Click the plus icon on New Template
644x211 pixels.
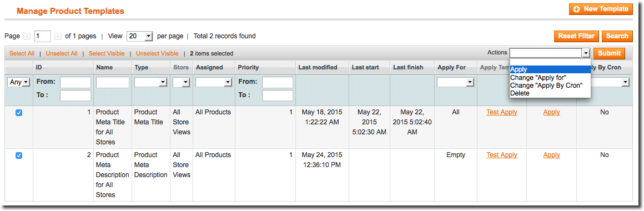click(x=577, y=9)
